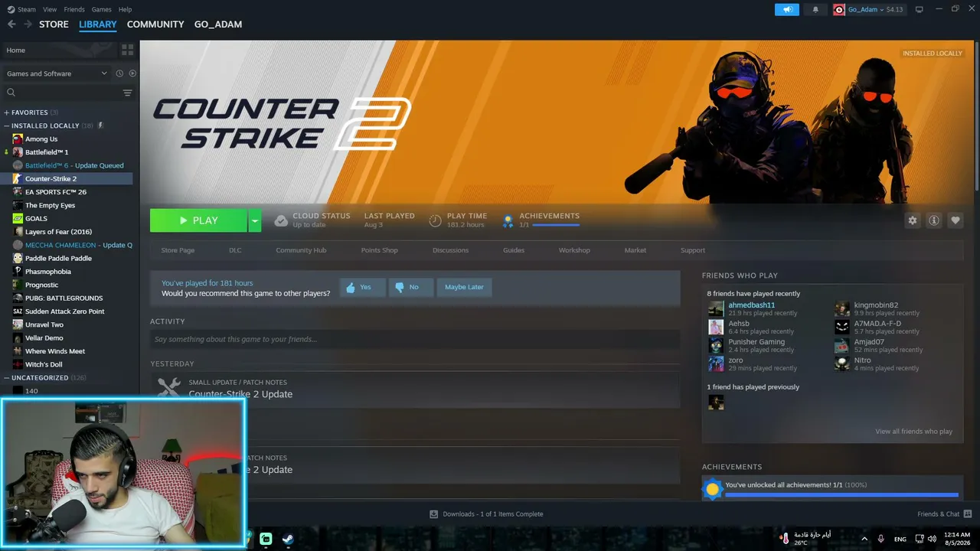The height and width of the screenshot is (551, 980).
Task: Open the Points Shop link
Action: (x=380, y=250)
